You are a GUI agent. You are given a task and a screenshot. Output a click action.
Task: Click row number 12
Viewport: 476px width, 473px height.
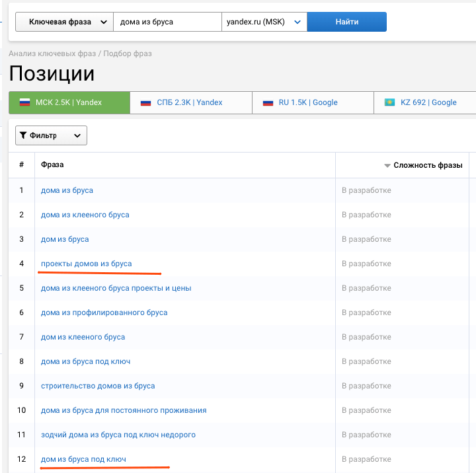pyautogui.click(x=22, y=459)
